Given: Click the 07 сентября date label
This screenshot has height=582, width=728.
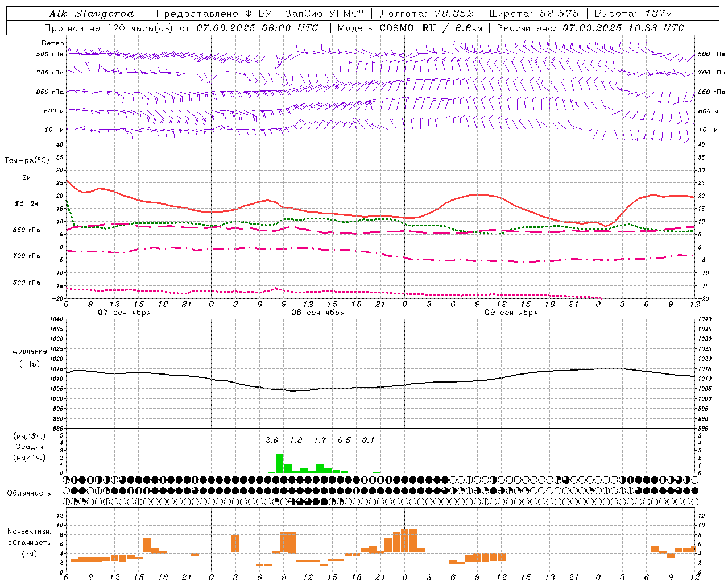Looking at the screenshot, I should pos(125,313).
